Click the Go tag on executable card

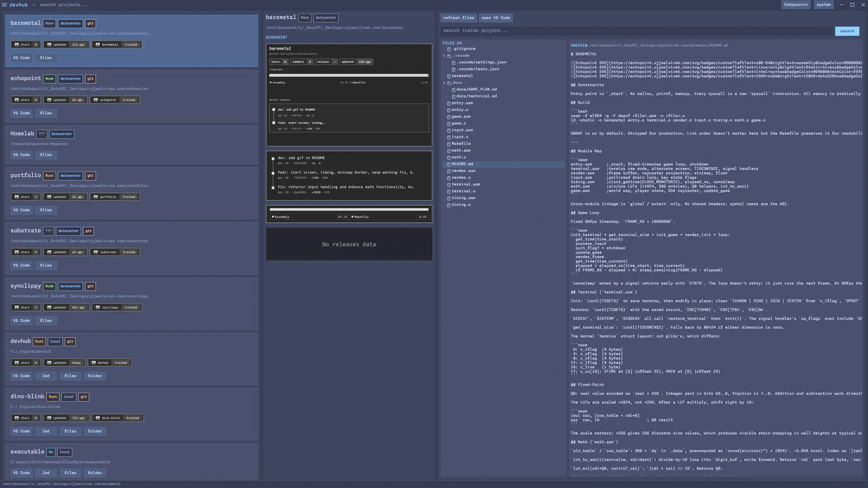(51, 452)
